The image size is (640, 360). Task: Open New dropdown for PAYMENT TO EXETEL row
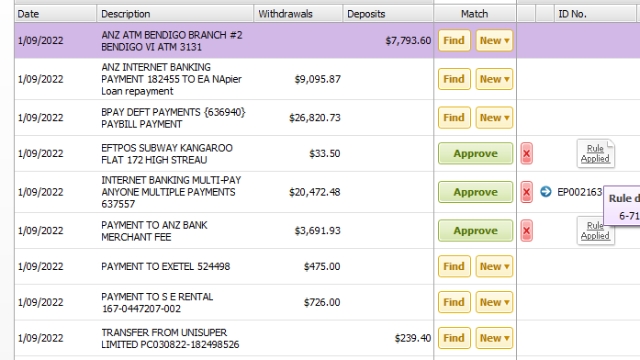(x=494, y=267)
